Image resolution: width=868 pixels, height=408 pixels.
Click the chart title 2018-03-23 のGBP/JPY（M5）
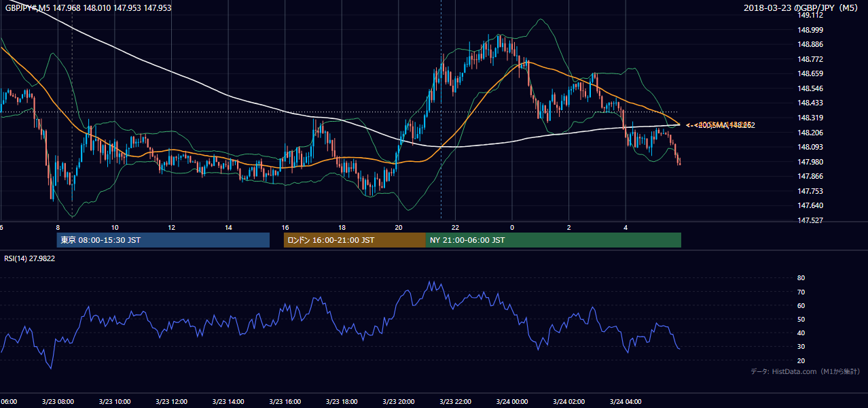(802, 8)
